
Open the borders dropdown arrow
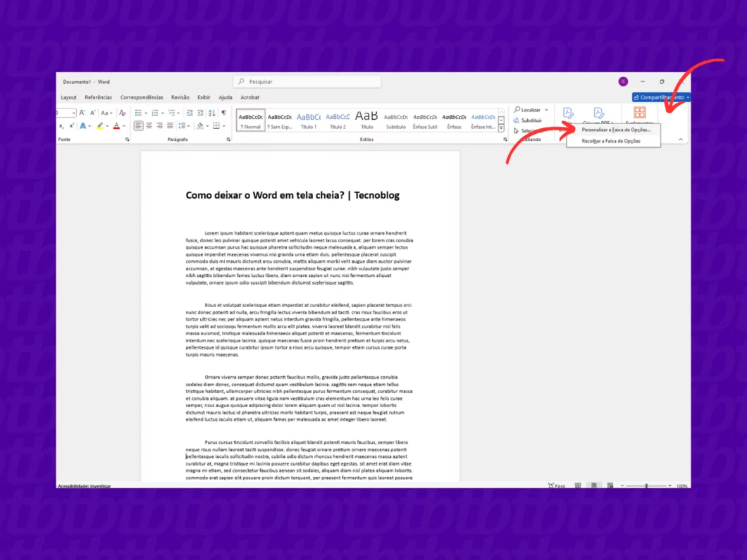(224, 126)
